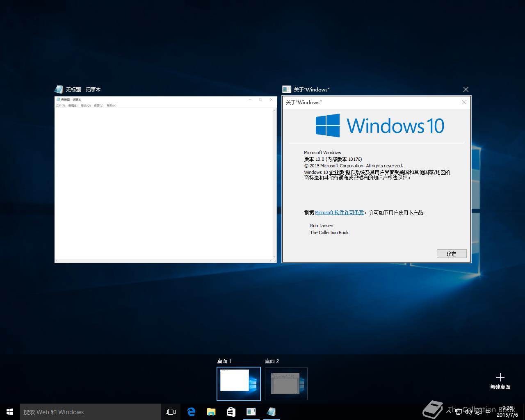Select the About Windows taskbar icon
The image size is (525, 420).
tap(251, 412)
